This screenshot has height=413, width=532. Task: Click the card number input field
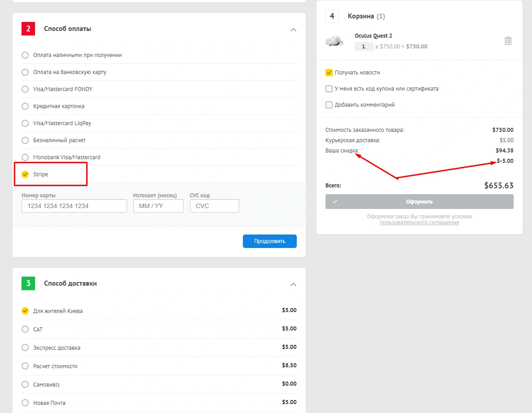[x=74, y=206]
